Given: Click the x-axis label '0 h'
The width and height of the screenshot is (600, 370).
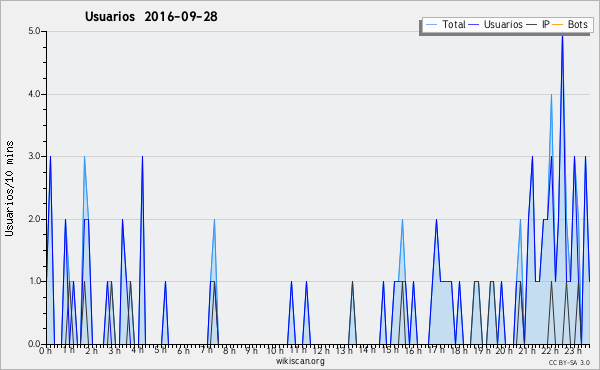Looking at the screenshot, I should coord(46,350).
